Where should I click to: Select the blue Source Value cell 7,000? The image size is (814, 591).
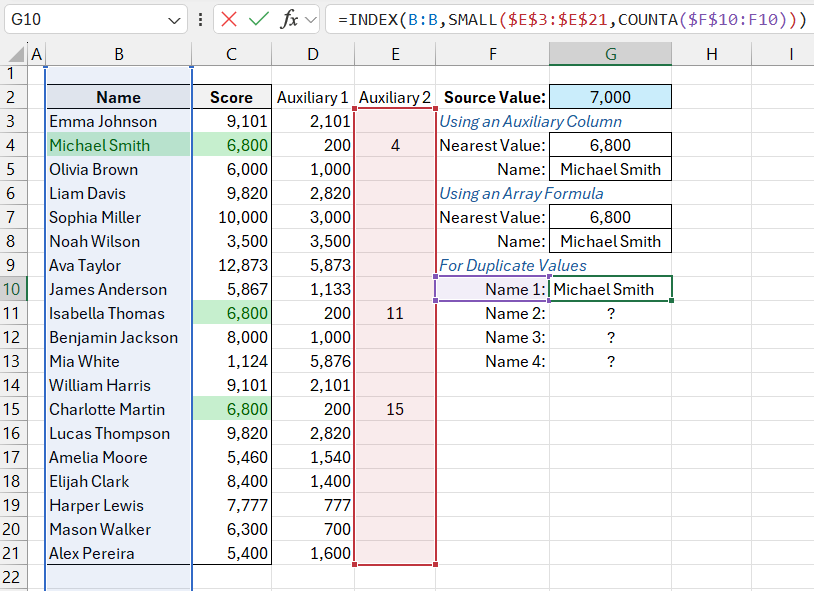[610, 97]
